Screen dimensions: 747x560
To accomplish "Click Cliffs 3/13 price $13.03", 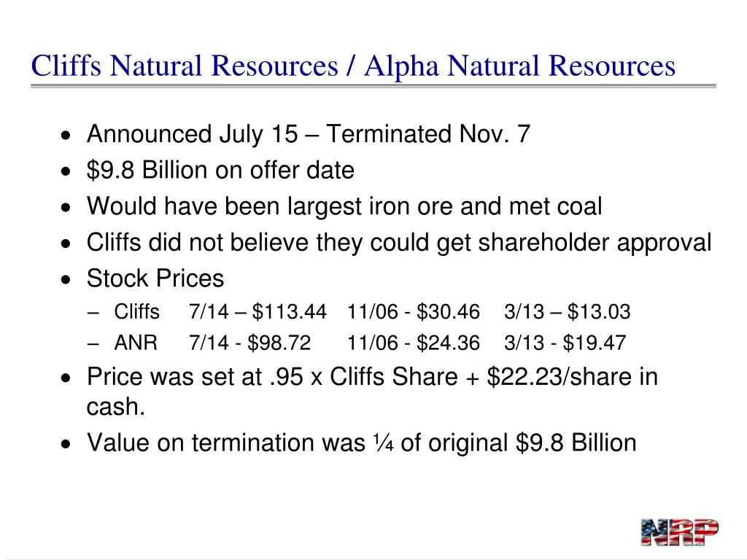I will (599, 311).
